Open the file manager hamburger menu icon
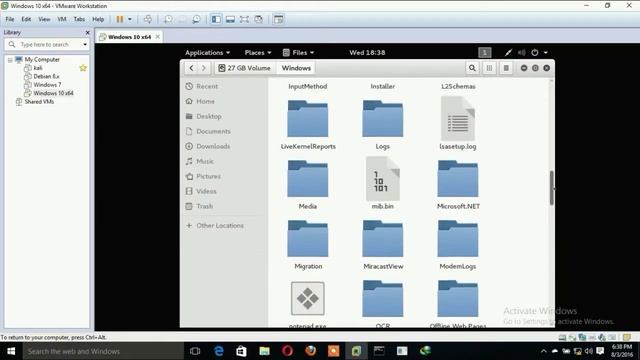 (x=506, y=68)
